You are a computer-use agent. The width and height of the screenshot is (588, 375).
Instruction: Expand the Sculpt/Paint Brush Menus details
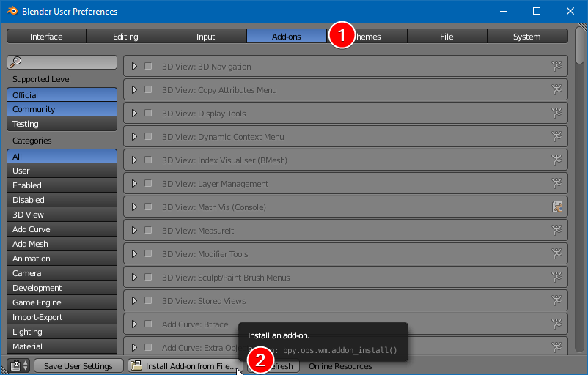click(x=134, y=278)
